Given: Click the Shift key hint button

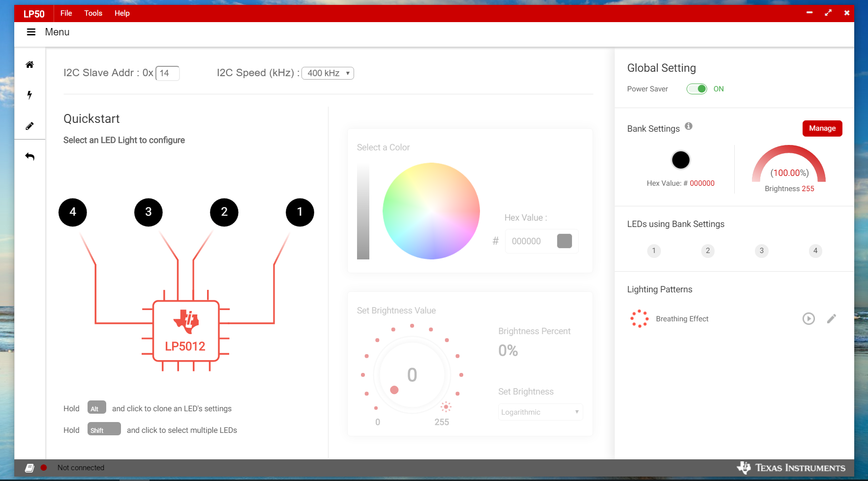Looking at the screenshot, I should (104, 429).
